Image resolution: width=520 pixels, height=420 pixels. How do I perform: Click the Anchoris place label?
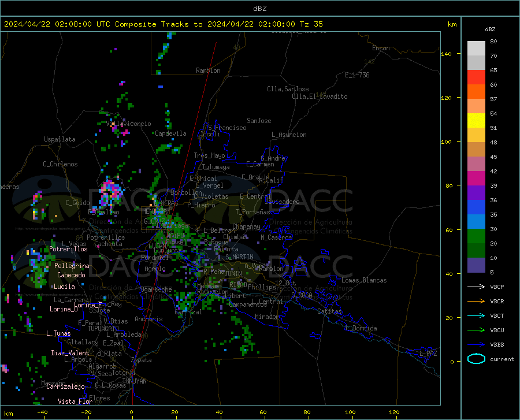point(148,319)
